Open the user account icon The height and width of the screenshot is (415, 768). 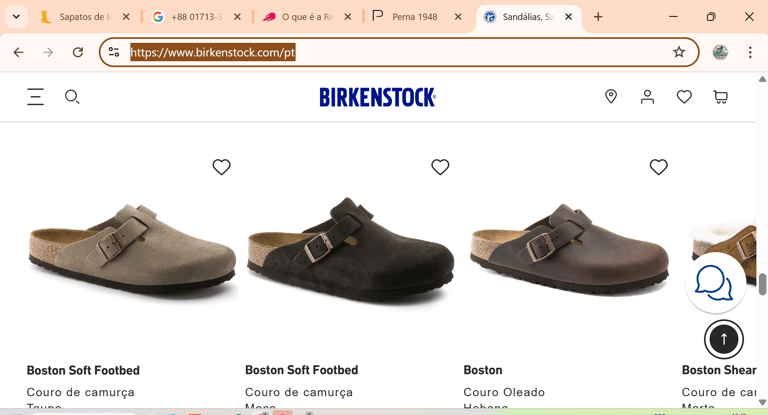[x=647, y=96]
